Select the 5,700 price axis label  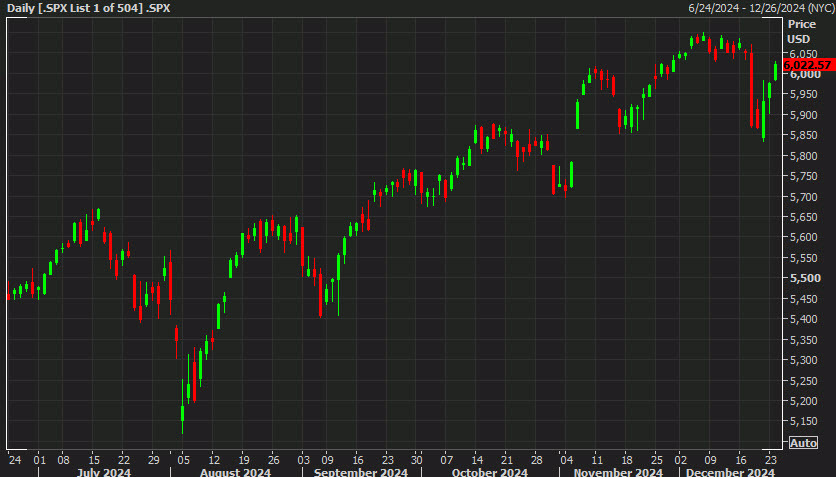pos(803,197)
